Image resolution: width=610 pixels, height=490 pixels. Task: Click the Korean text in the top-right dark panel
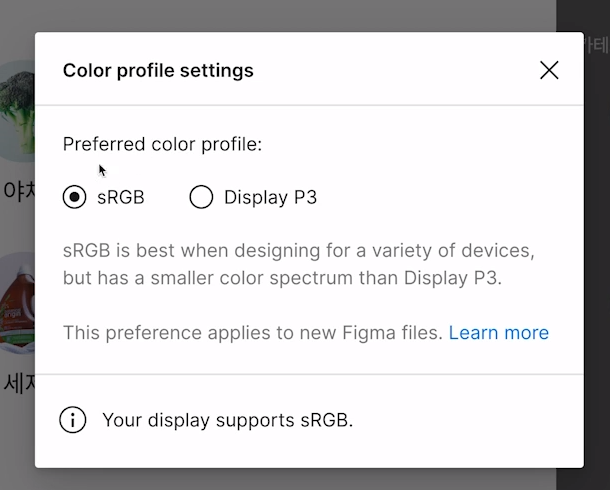pos(597,45)
